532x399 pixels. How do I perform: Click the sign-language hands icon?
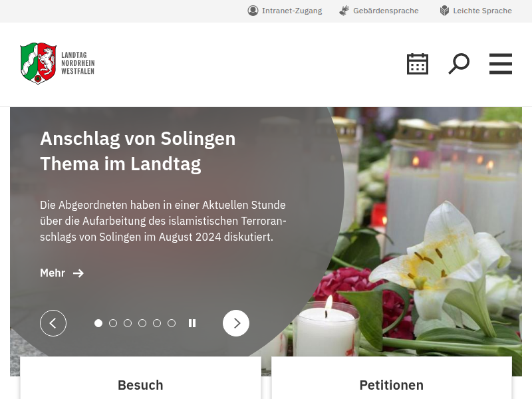click(344, 11)
